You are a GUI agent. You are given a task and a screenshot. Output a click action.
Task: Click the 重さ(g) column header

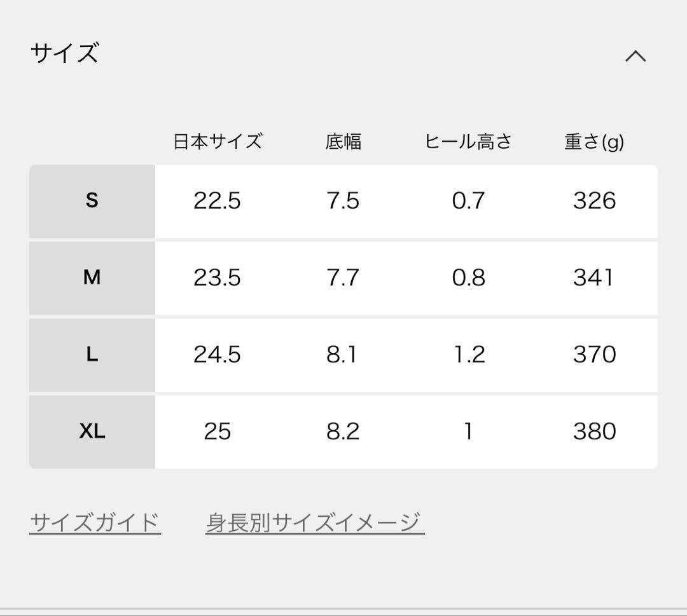pyautogui.click(x=592, y=142)
